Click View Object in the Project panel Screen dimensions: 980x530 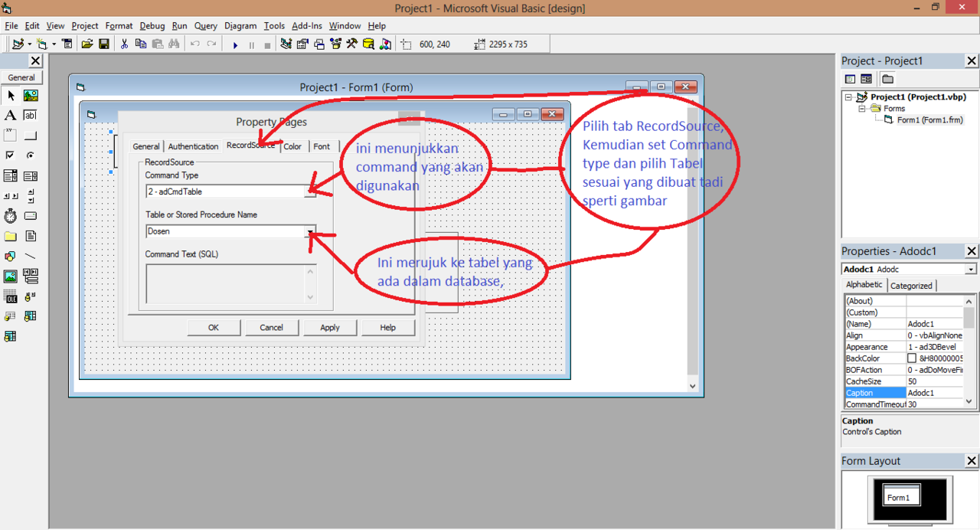866,79
